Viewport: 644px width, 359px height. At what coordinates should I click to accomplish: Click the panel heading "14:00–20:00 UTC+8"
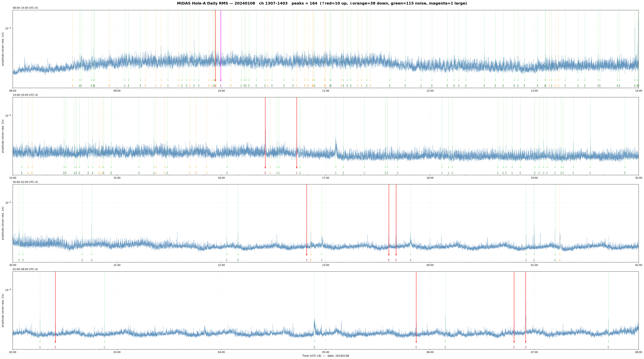(x=25, y=95)
